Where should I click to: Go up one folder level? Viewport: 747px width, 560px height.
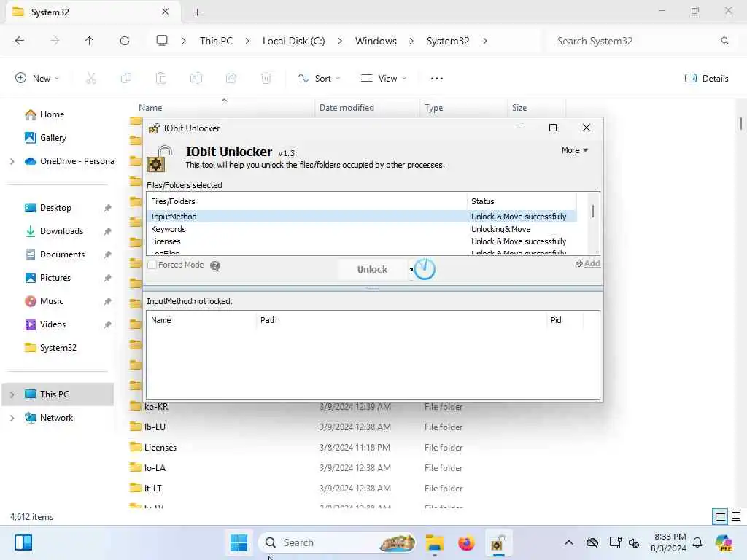coord(89,41)
